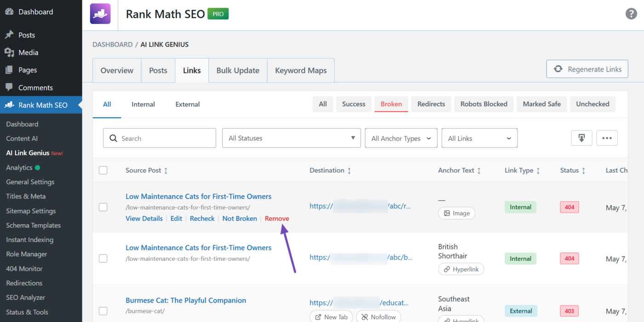
Task: Click the Regenerate Links button
Action: (587, 69)
